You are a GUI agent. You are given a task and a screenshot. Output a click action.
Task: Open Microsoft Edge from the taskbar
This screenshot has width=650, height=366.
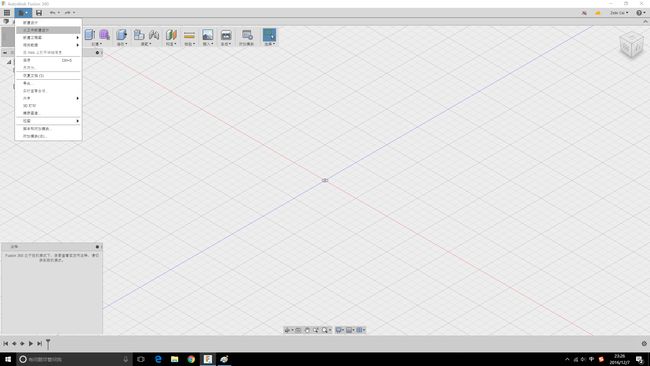[x=158, y=359]
